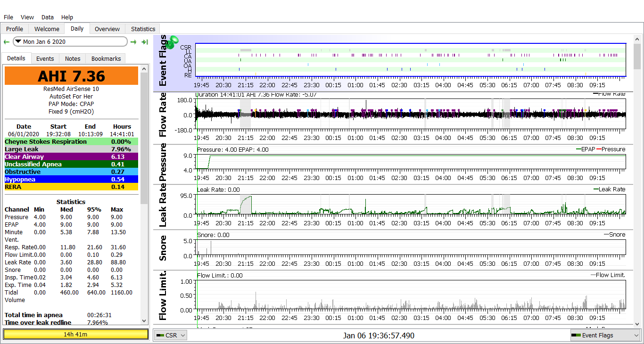The width and height of the screenshot is (644, 344).
Task: Click the purple Clear Airway row
Action: (x=71, y=156)
